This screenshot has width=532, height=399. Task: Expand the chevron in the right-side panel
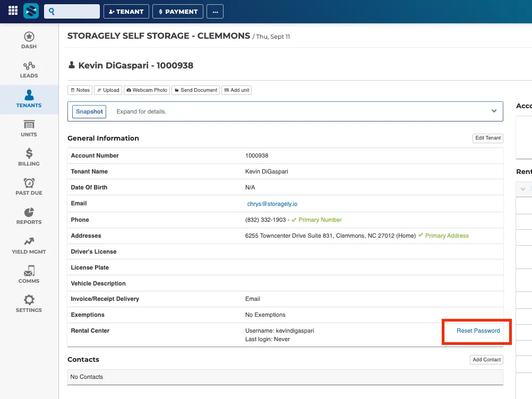pyautogui.click(x=523, y=189)
